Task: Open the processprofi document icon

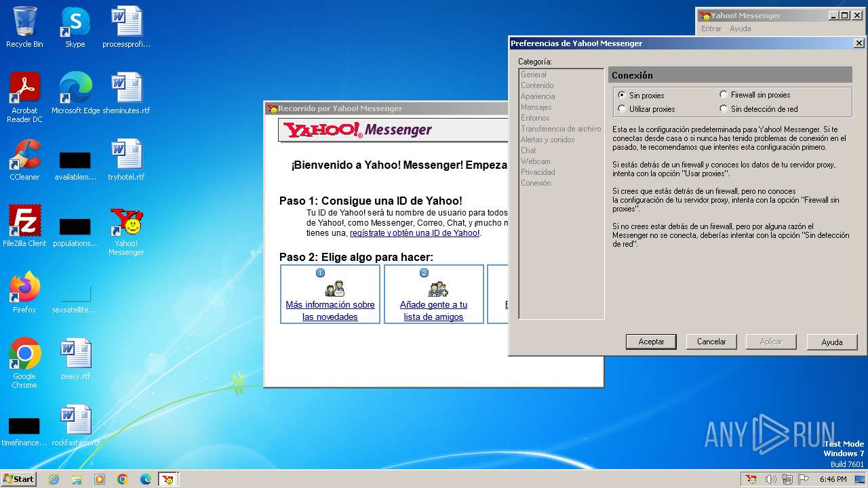Action: tap(126, 27)
